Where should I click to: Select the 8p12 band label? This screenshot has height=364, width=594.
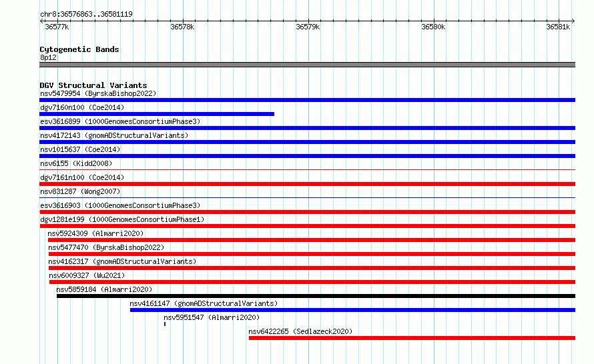pyautogui.click(x=48, y=57)
